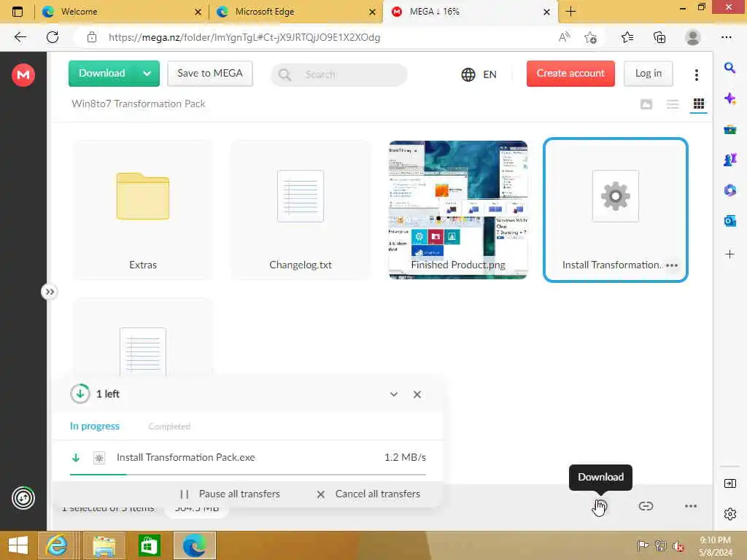Switch to In progress tab
Screen dimensions: 747x560
pos(94,426)
